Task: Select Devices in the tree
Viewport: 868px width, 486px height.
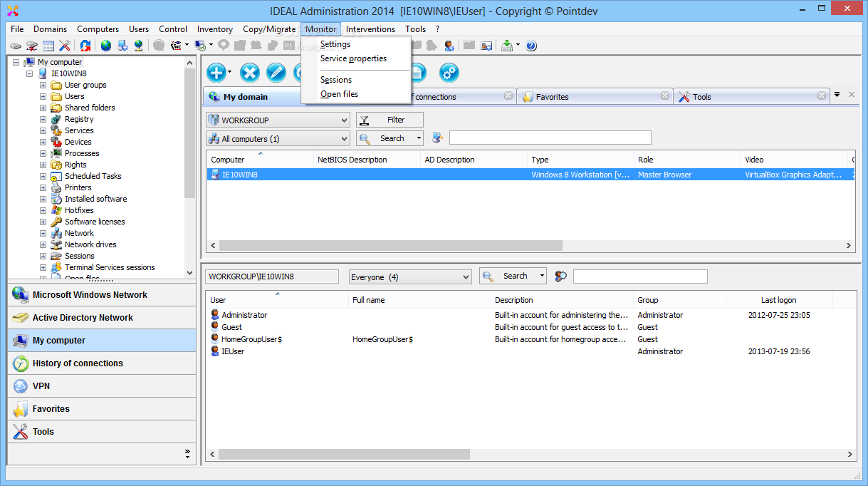Action: 78,142
